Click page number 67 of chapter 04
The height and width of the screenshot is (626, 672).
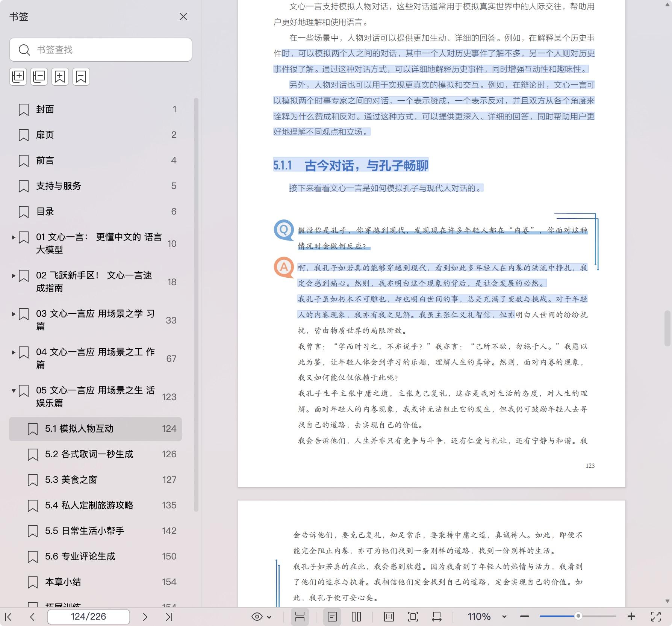[171, 358]
